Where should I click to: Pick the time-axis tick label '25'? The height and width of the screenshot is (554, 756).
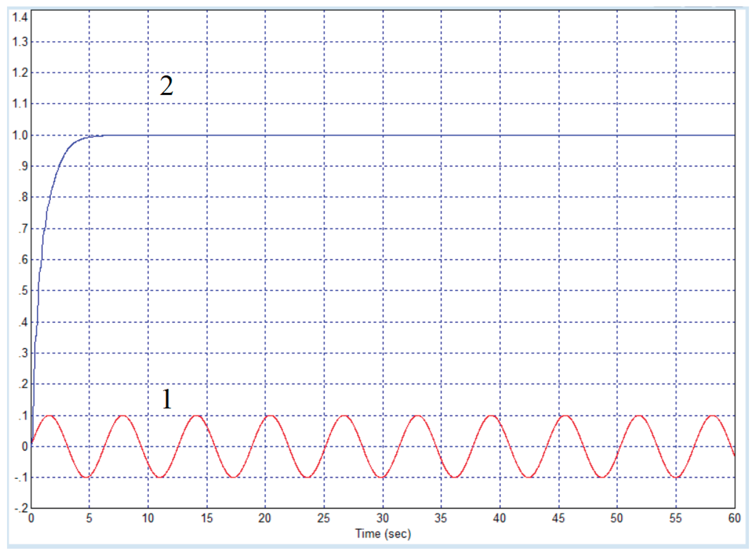point(324,518)
